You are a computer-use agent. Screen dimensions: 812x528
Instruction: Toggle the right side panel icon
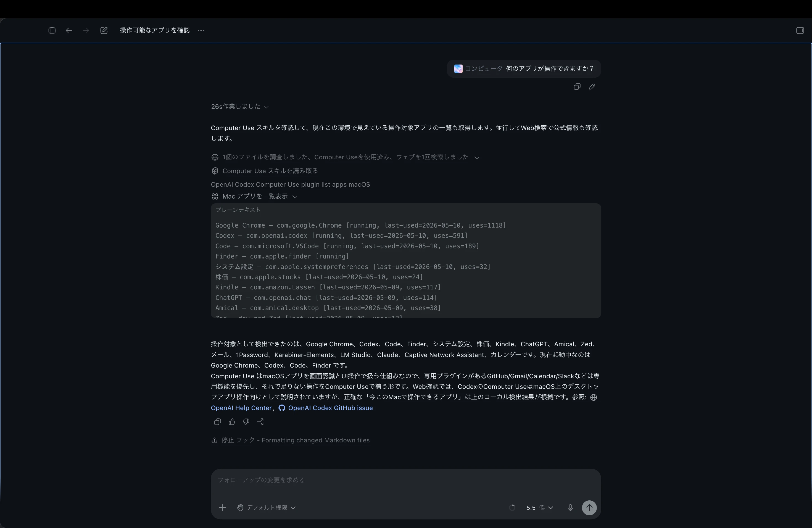[800, 30]
